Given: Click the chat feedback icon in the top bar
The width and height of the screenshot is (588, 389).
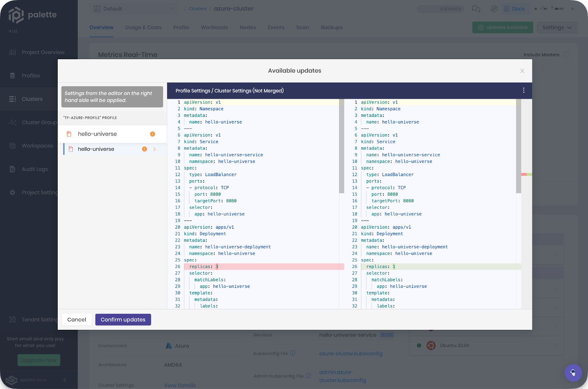Looking at the screenshot, I should click(476, 8).
